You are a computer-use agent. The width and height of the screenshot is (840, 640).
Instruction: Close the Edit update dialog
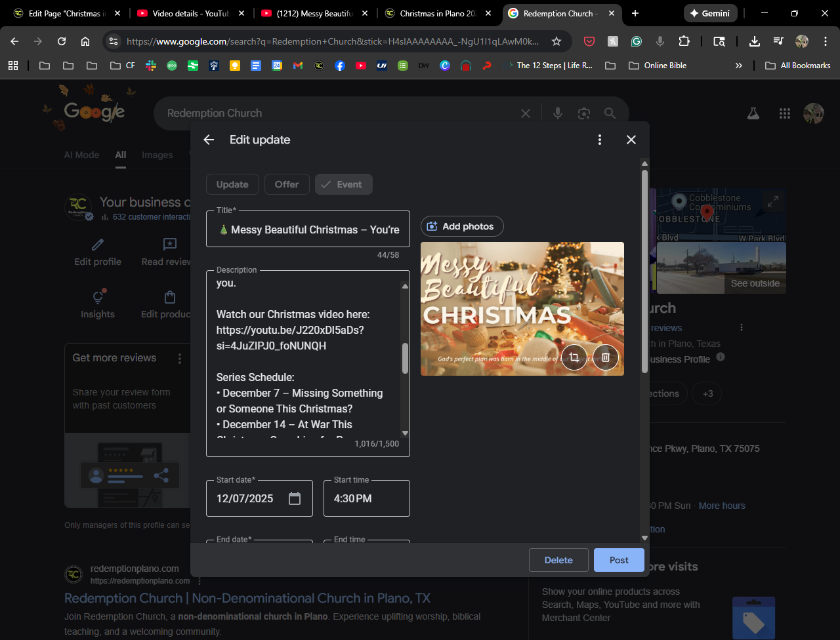click(x=631, y=140)
